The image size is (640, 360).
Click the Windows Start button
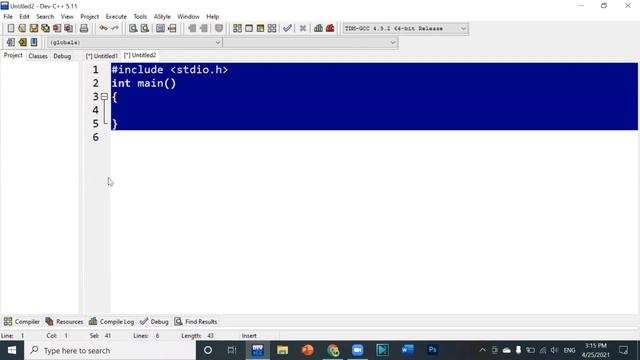(x=12, y=350)
